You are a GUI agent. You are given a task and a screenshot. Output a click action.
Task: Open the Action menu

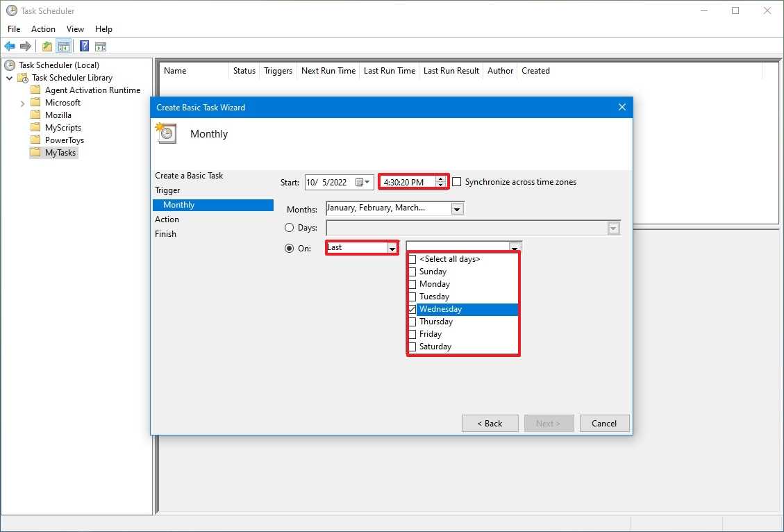click(x=43, y=29)
